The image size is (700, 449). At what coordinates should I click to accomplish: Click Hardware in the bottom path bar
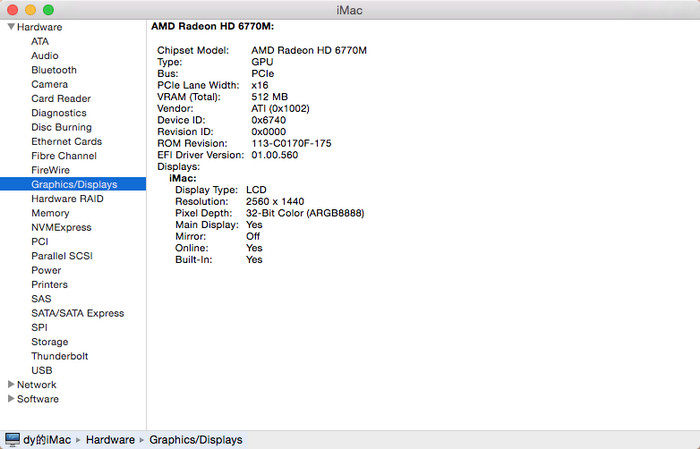110,440
